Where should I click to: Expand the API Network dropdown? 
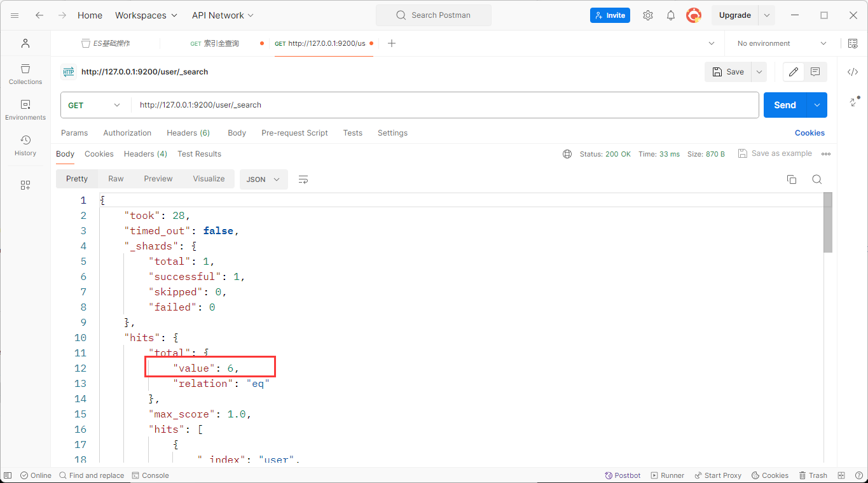click(x=223, y=15)
